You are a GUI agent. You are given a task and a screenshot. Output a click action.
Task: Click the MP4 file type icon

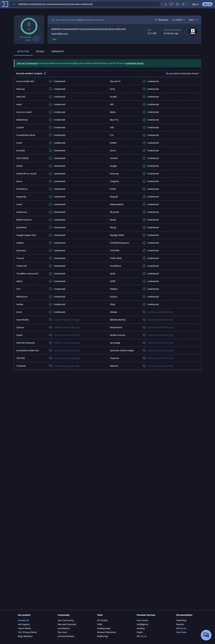tap(193, 31)
